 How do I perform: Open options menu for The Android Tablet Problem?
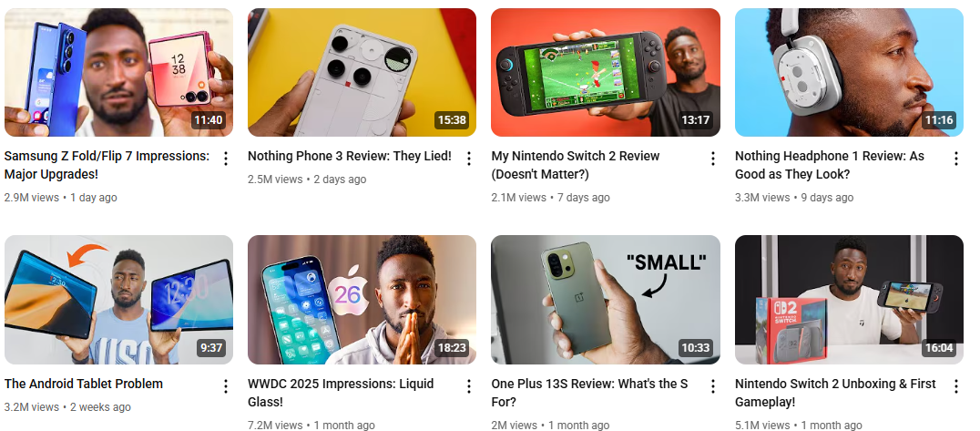point(226,386)
